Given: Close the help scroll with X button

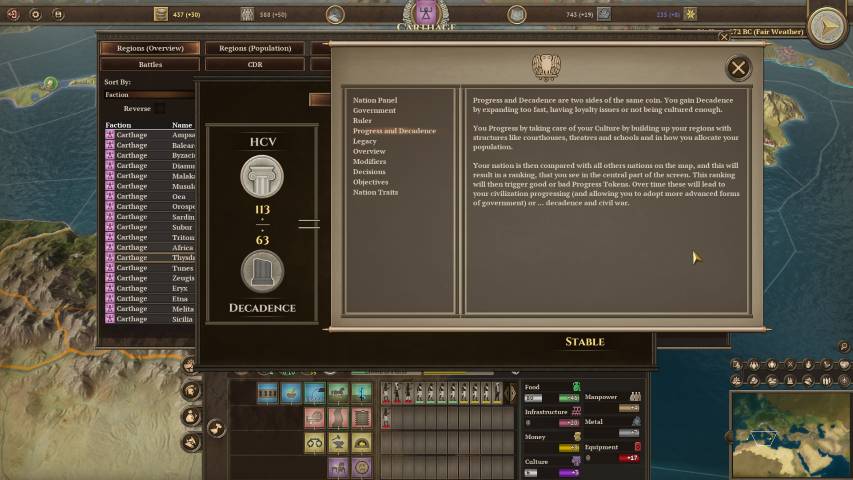Looking at the screenshot, I should 737,68.
